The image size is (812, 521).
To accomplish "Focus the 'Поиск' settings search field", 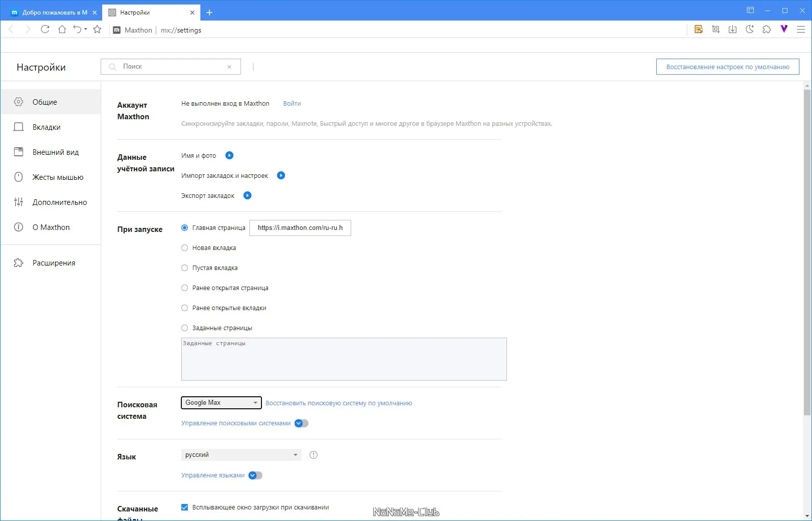I will point(170,67).
